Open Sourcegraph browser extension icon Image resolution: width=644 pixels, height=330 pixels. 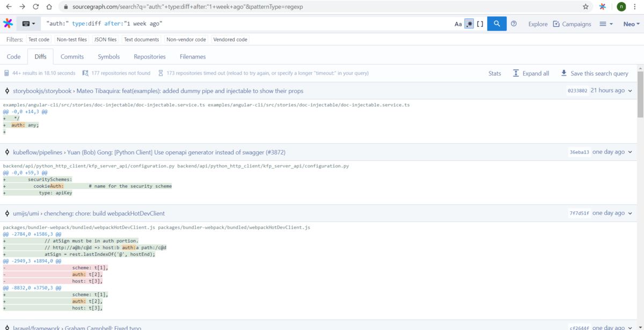point(603,7)
